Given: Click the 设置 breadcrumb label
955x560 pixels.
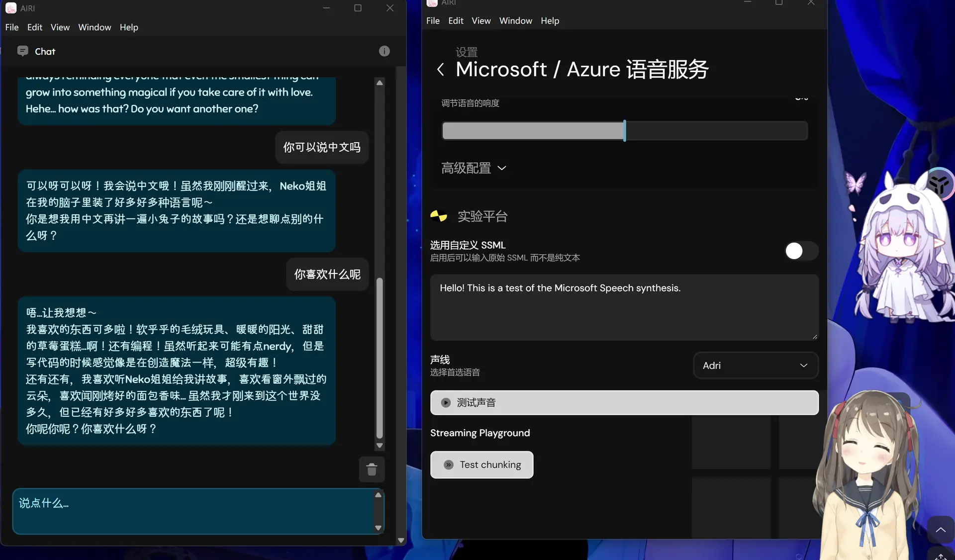Looking at the screenshot, I should pyautogui.click(x=467, y=52).
